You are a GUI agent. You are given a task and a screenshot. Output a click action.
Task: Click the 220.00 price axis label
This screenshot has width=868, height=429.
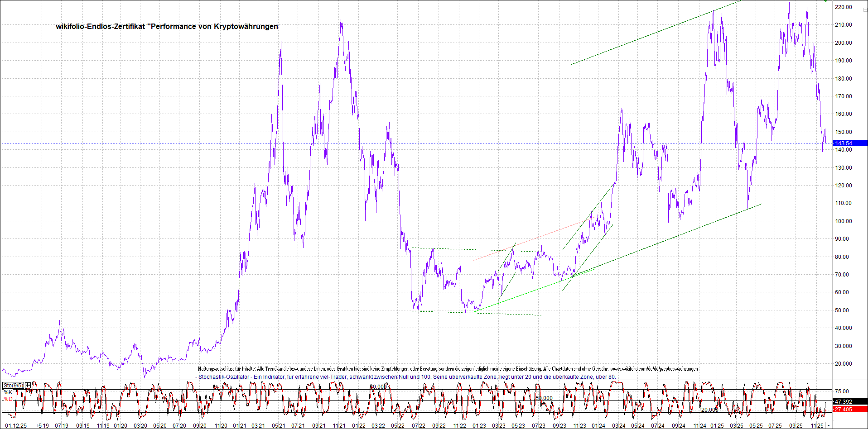click(844, 7)
